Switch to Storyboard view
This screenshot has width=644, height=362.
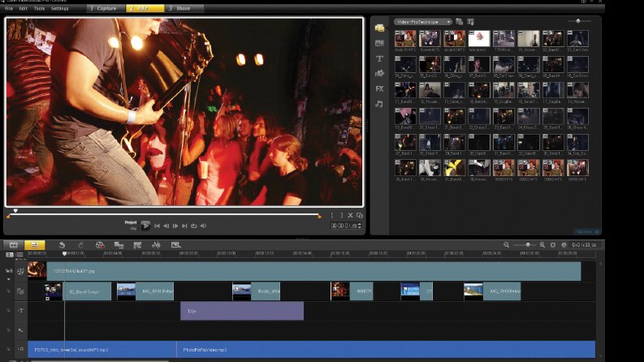(14, 245)
